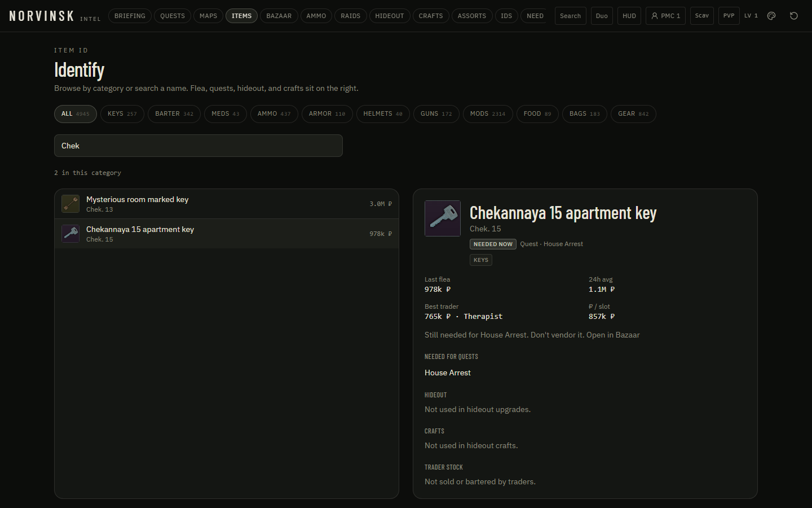Open the Maps tab
The image size is (812, 508).
[x=208, y=16]
